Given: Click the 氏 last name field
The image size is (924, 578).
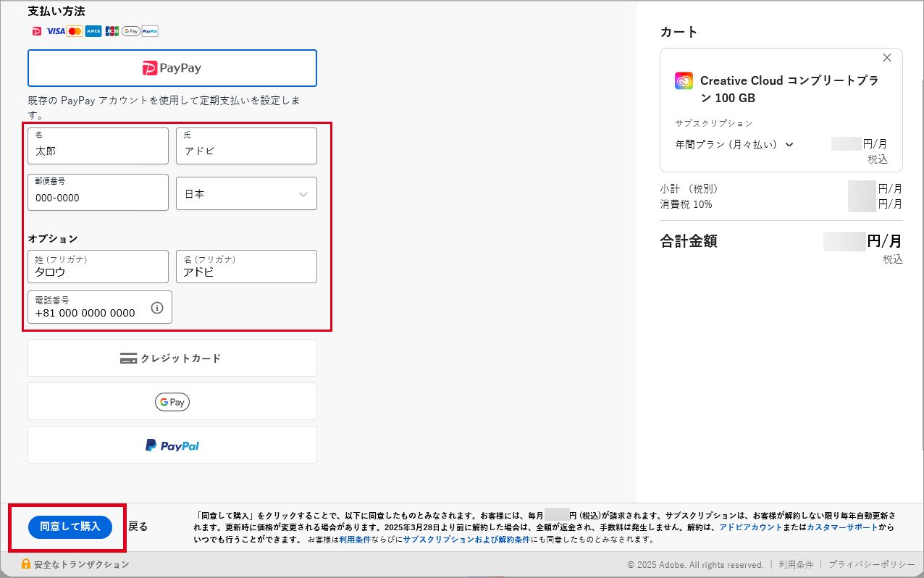Looking at the screenshot, I should [246, 146].
